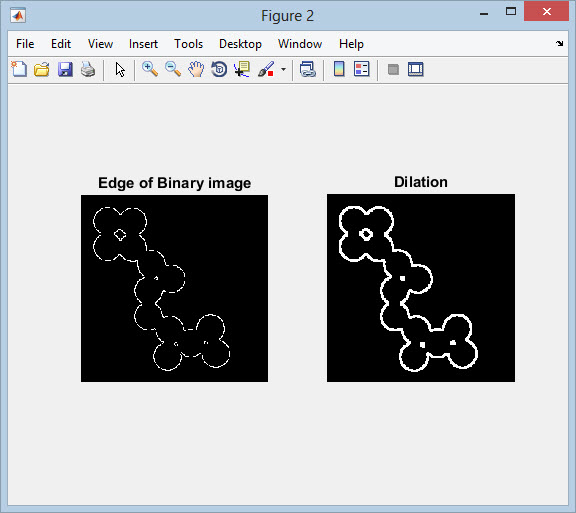576x513 pixels.
Task: Toggle the Rotate 3D tool
Action: (219, 69)
